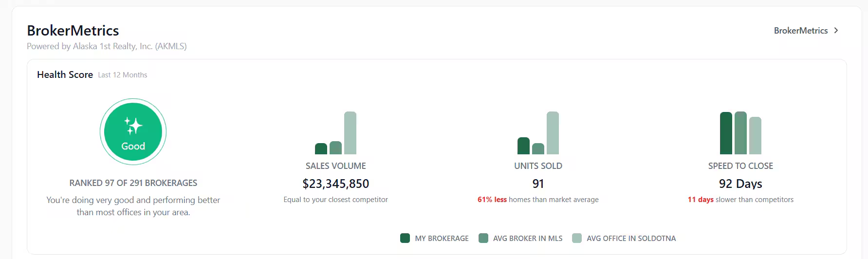Click the Units Sold bar chart
Image resolution: width=868 pixels, height=259 pixels.
click(538, 133)
